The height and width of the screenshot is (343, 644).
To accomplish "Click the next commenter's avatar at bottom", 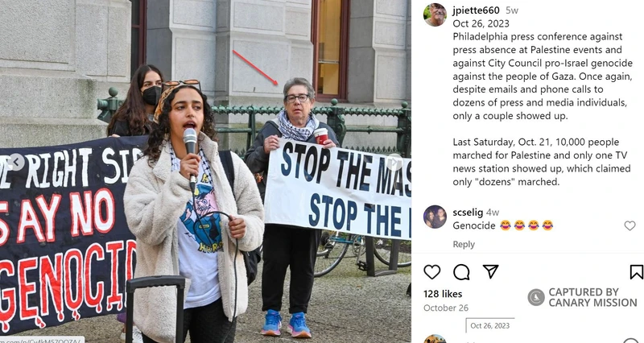I will (x=435, y=339).
